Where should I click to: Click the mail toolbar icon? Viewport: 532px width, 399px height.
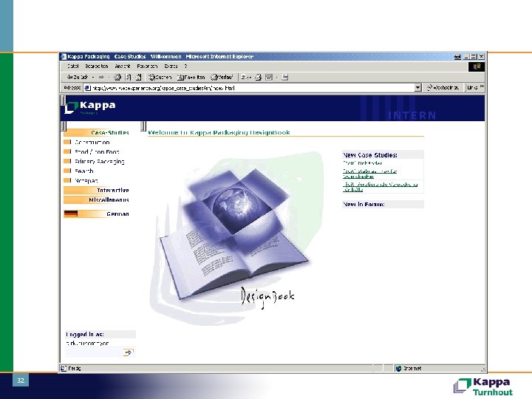(246, 78)
